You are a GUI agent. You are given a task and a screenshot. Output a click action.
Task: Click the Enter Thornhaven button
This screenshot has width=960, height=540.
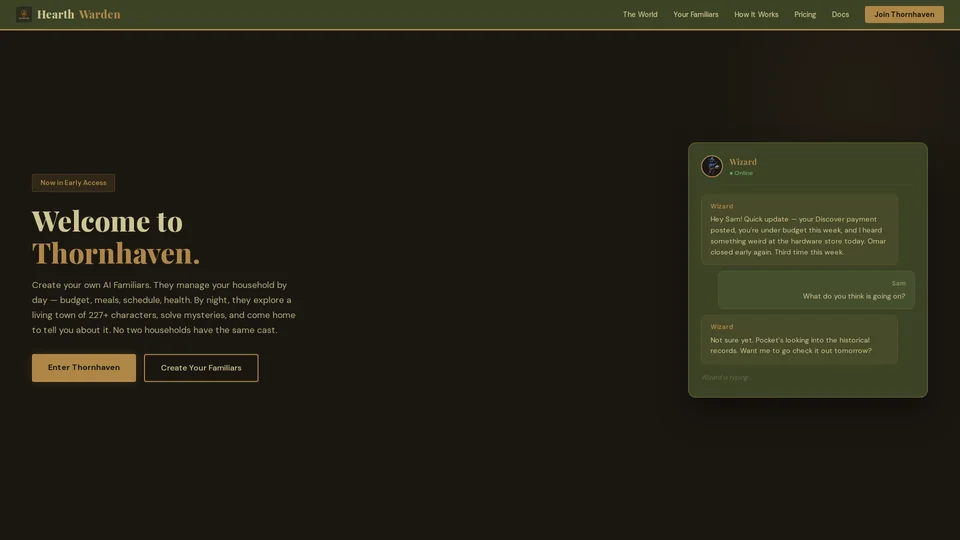tap(84, 367)
